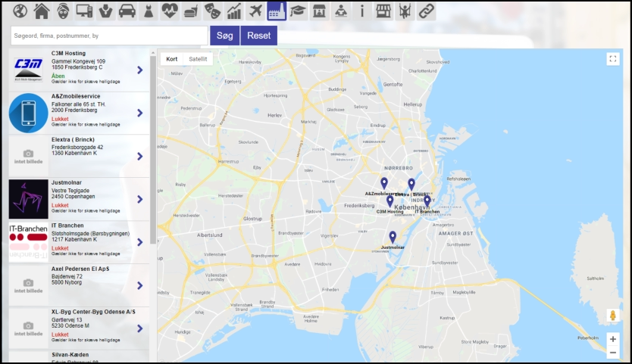The height and width of the screenshot is (364, 632).
Task: Click the A&Zmobileservice map pin
Action: [x=384, y=183]
